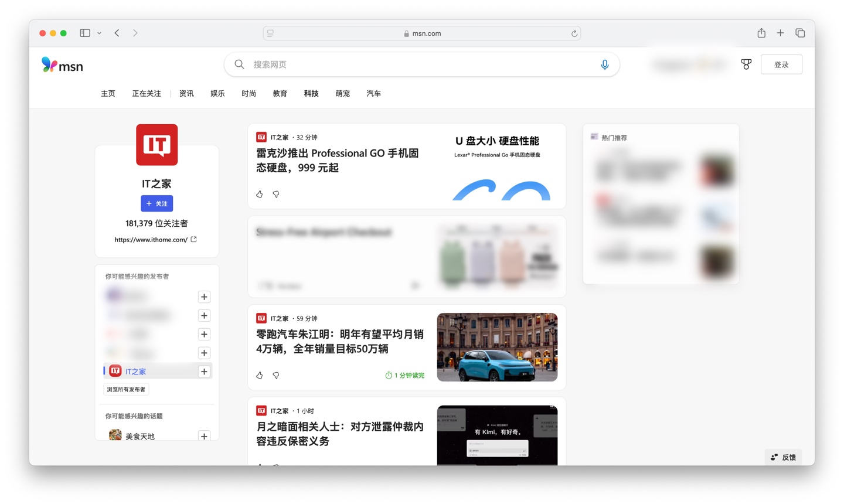Click the IT之家 red avatar logo
The height and width of the screenshot is (504, 844).
pyautogui.click(x=156, y=145)
